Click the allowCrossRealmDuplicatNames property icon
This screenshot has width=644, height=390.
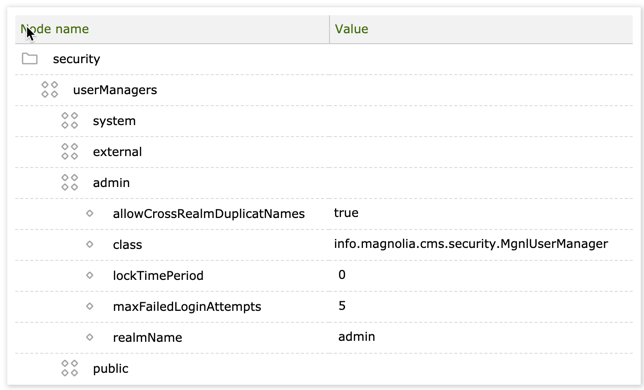tap(90, 213)
